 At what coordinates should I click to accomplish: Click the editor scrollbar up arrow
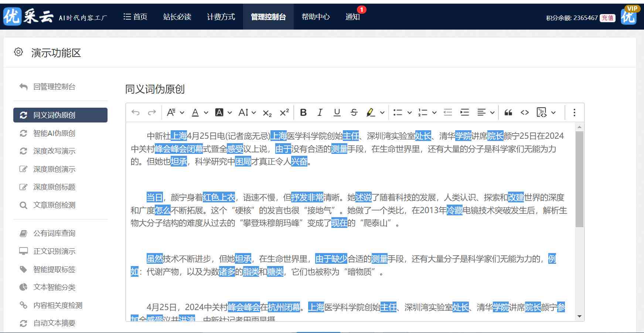(x=579, y=127)
